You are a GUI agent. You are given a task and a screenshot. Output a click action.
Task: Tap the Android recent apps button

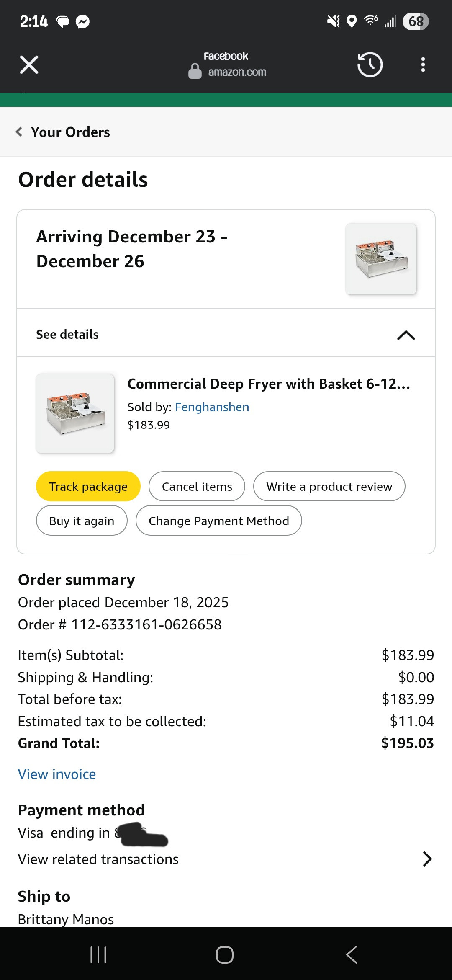click(x=98, y=954)
